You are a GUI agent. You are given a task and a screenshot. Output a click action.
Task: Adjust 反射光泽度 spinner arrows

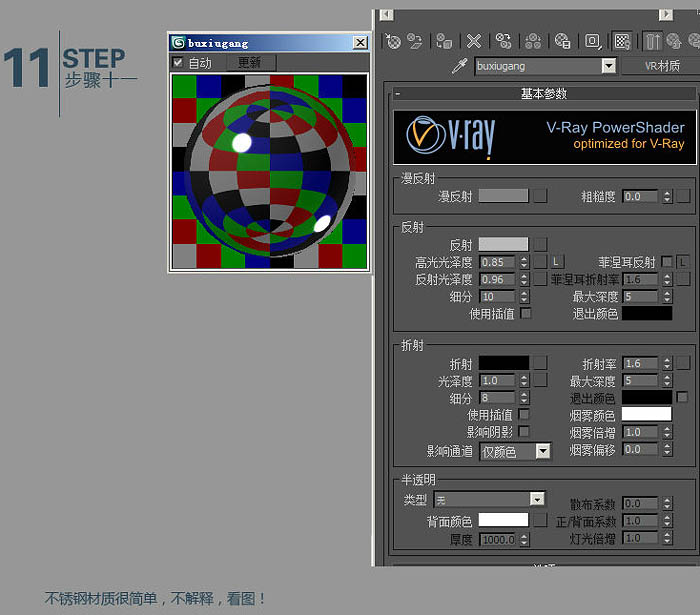pyautogui.click(x=524, y=279)
